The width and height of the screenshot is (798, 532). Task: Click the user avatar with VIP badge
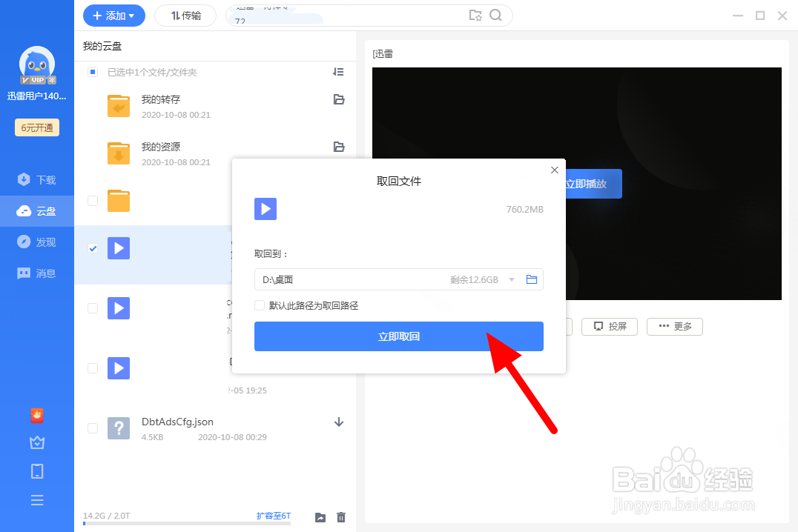[37, 66]
